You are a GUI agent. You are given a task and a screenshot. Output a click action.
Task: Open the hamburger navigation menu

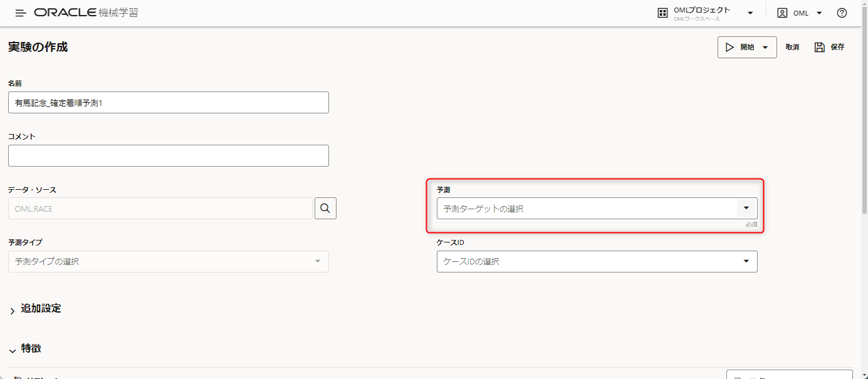pos(21,13)
